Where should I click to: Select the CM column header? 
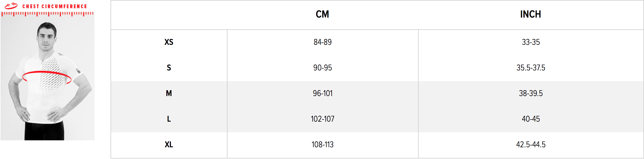click(322, 14)
